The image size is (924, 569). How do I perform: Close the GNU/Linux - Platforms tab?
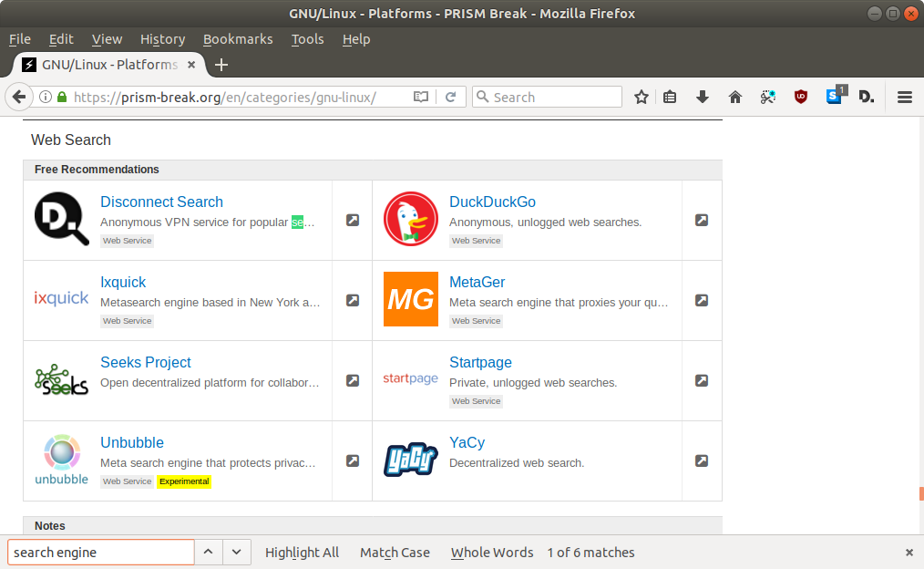191,65
